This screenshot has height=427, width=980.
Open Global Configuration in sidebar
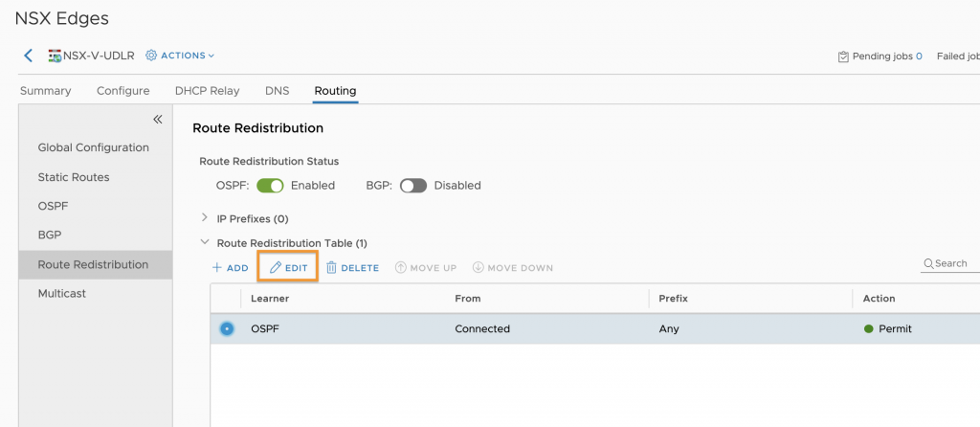[93, 147]
